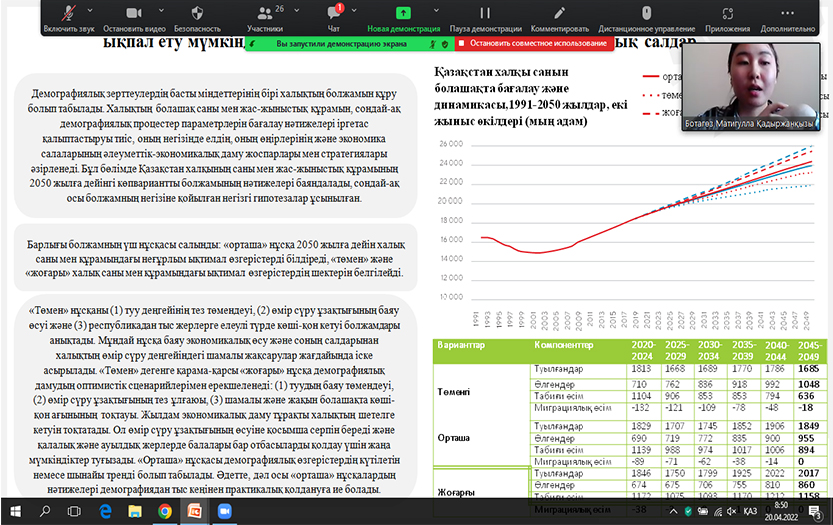The height and width of the screenshot is (525, 833).
Task: Start Новая демонстрация screen share
Action: 402,14
